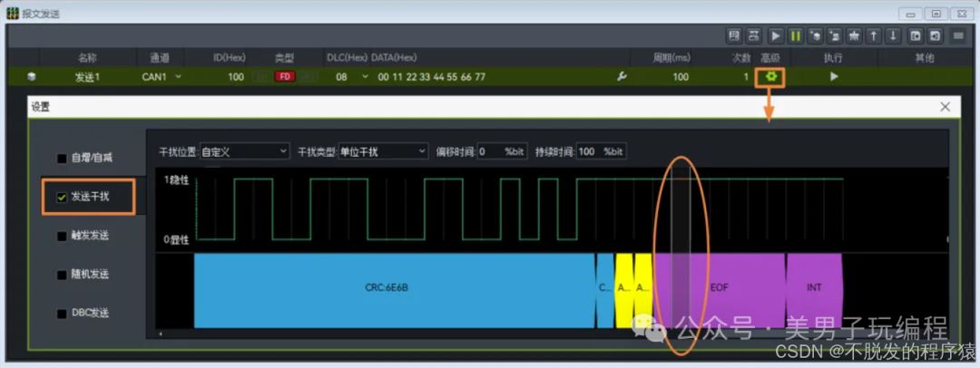The height and width of the screenshot is (368, 980).
Task: Click the wrench icon beside data bytes
Action: click(622, 77)
